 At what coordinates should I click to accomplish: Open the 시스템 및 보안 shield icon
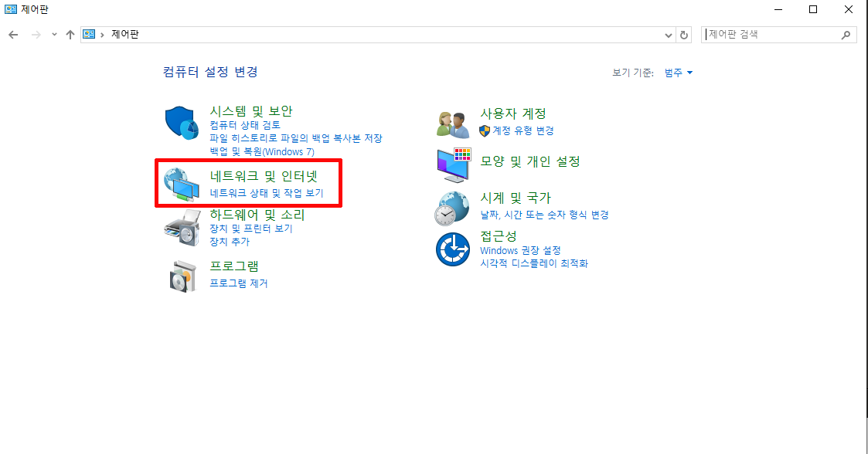point(182,123)
